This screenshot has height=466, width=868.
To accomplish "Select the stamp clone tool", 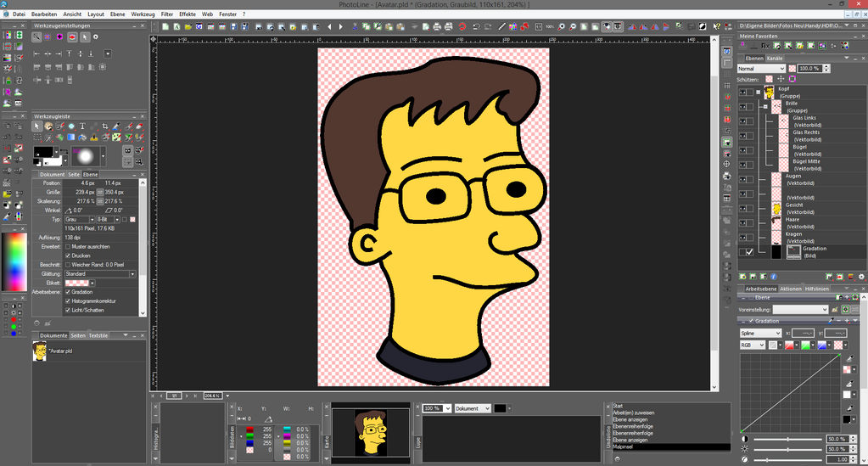I will [94, 138].
